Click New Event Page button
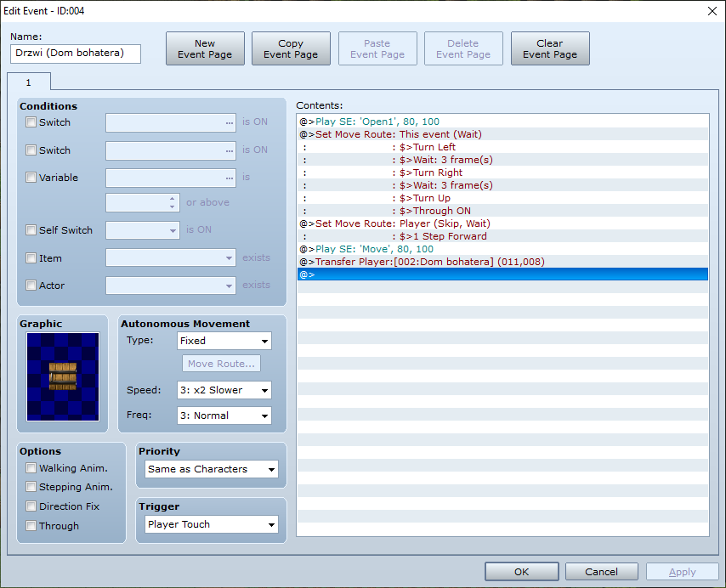This screenshot has width=726, height=588. tap(205, 48)
